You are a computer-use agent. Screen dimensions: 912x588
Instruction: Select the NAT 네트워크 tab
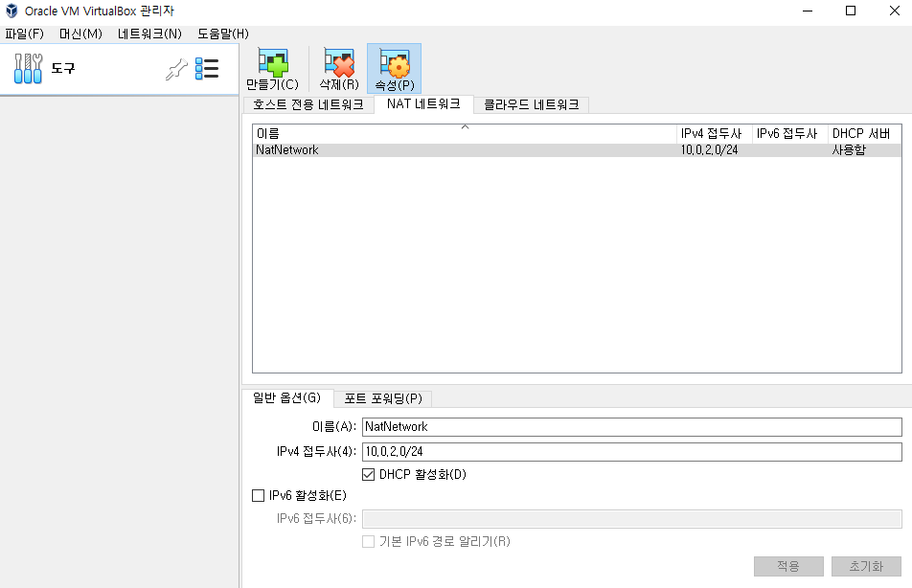[x=423, y=104]
